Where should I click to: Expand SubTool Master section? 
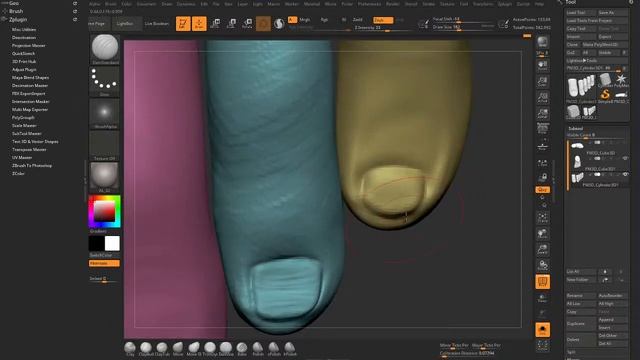(27, 133)
